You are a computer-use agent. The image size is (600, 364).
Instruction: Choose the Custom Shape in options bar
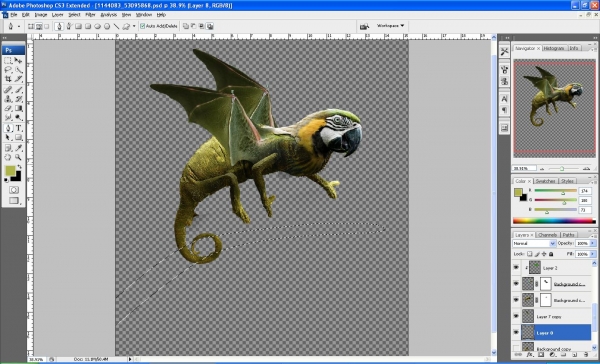(x=126, y=26)
